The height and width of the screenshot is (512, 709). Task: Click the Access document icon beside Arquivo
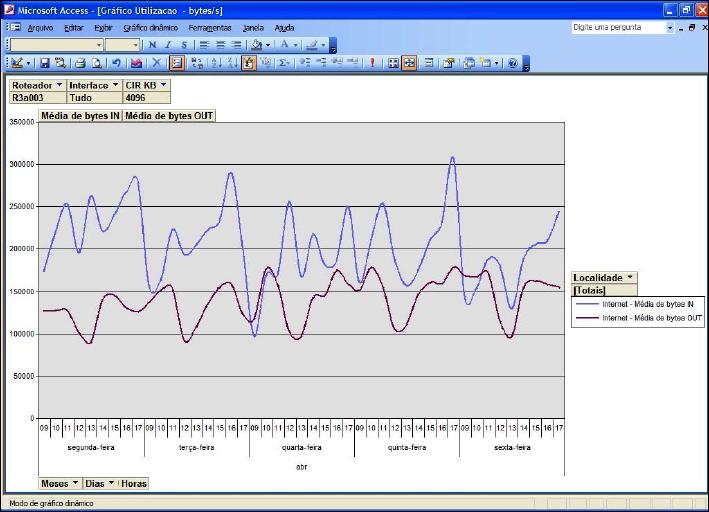pos(15,27)
